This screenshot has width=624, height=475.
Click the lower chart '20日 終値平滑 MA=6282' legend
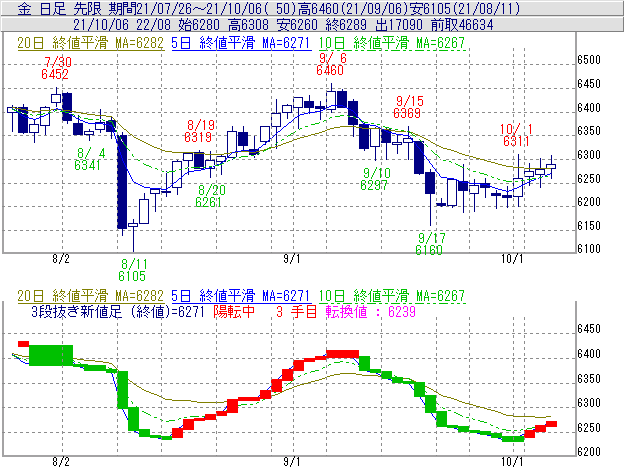click(90, 296)
